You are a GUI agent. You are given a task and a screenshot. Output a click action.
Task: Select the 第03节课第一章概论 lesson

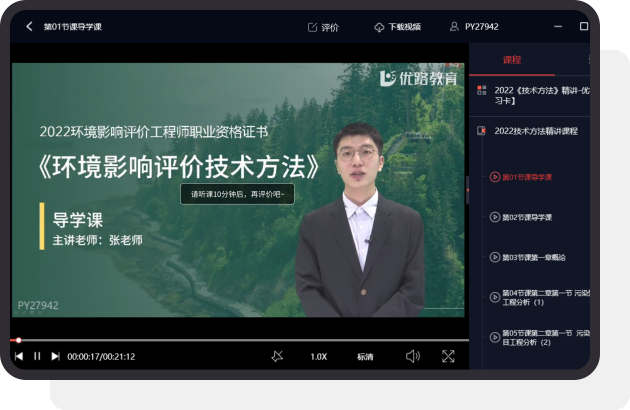533,257
